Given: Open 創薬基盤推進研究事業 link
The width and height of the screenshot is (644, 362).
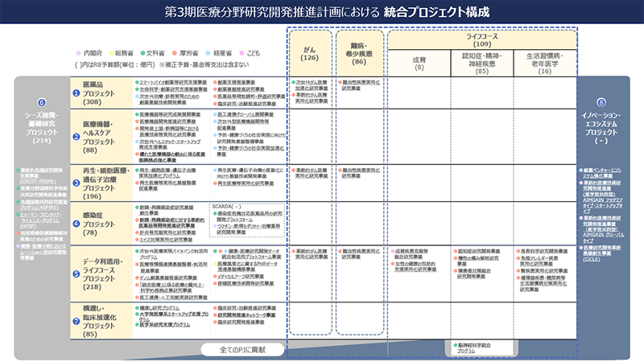Looking at the screenshot, I should [241, 89].
